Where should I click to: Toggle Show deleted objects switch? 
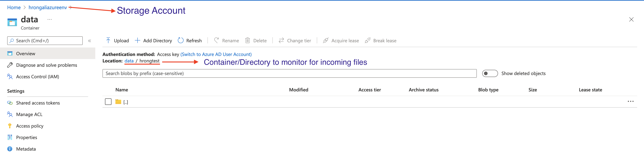point(490,73)
